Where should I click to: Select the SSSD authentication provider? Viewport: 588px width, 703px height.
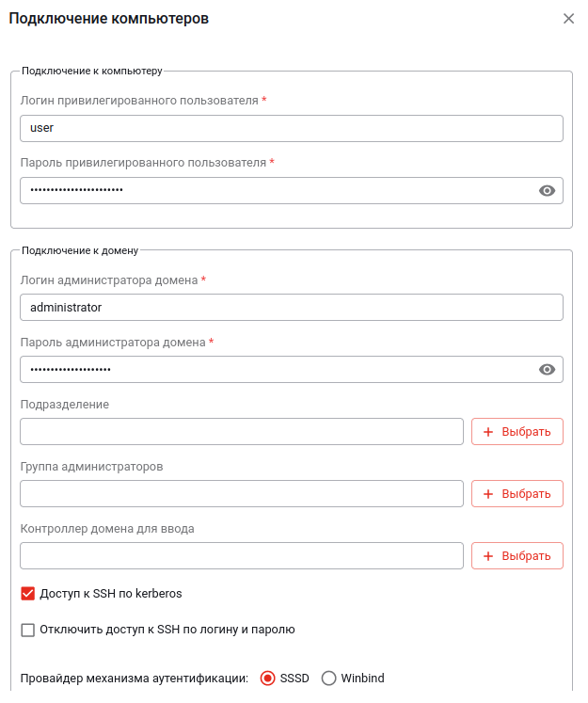click(268, 679)
